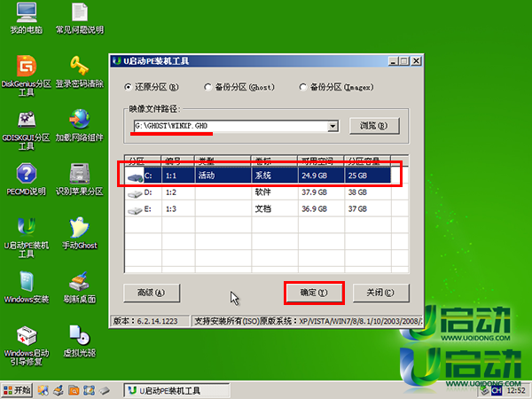Open 加载网络组件 globe icon
532x399 pixels.
80,126
